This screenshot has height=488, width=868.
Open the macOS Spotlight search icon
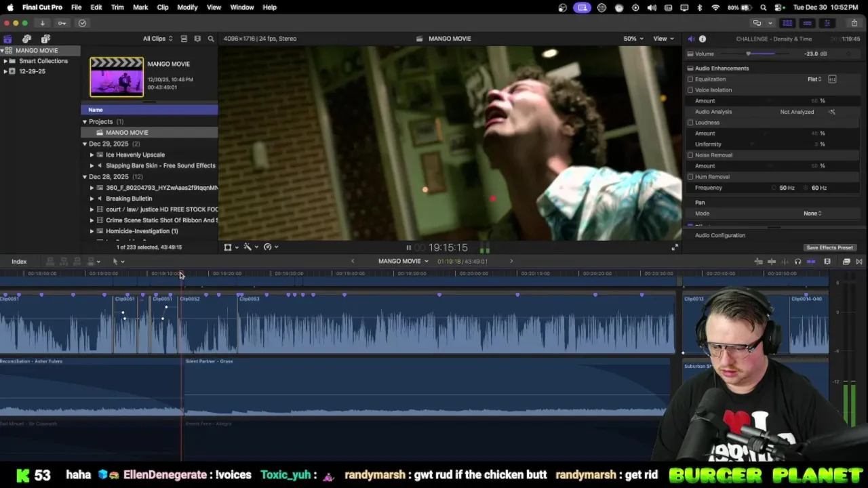coord(764,7)
